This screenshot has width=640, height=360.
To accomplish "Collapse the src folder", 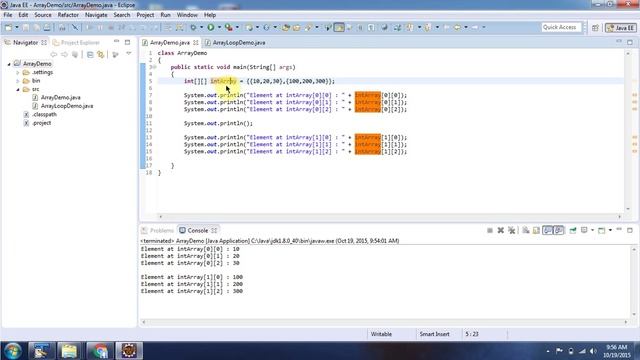I will [x=18, y=89].
